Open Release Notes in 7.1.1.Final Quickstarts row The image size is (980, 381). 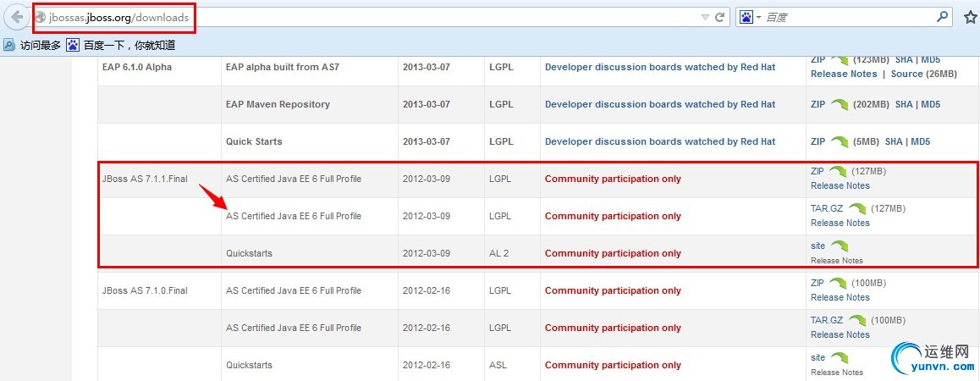837,260
